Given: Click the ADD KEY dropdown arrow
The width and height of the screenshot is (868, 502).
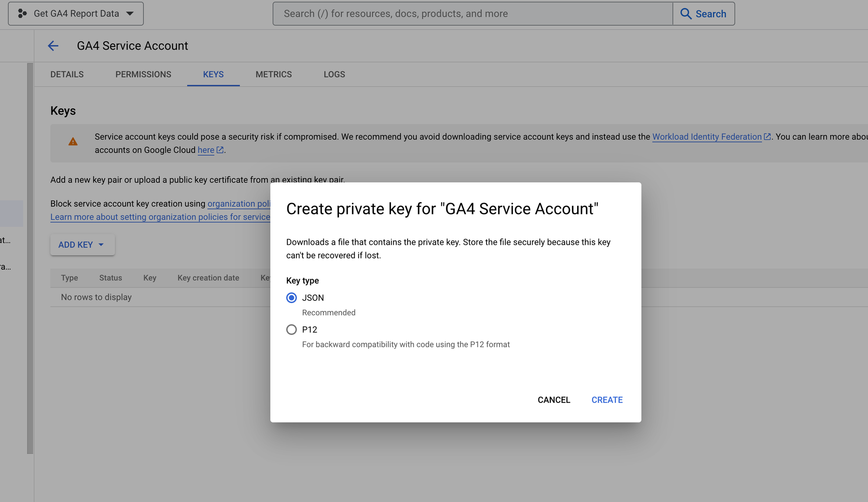Looking at the screenshot, I should 102,244.
